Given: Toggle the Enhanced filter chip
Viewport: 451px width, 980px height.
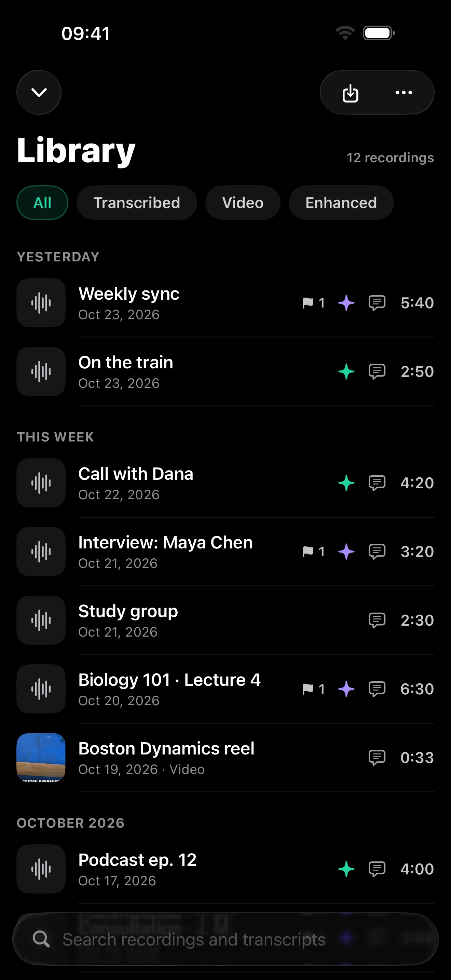Looking at the screenshot, I should coord(341,202).
